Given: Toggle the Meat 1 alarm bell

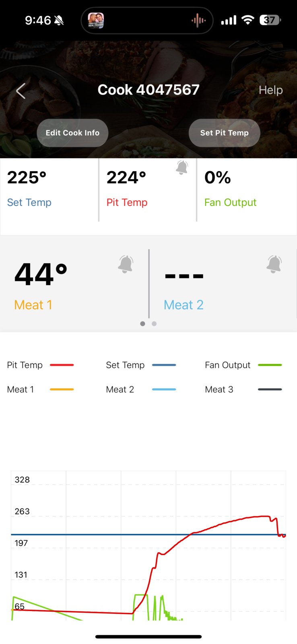Looking at the screenshot, I should (126, 264).
